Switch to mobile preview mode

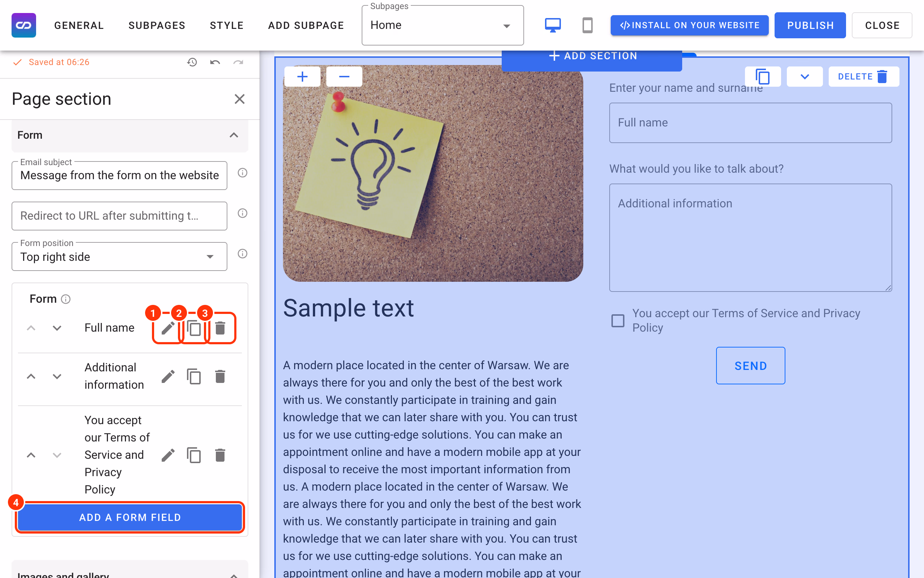pos(587,25)
